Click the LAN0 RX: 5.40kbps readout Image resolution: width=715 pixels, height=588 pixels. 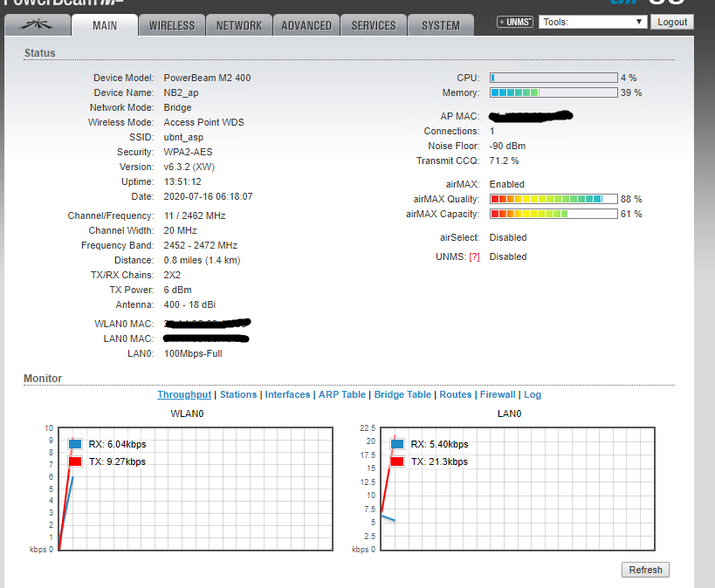pos(439,444)
